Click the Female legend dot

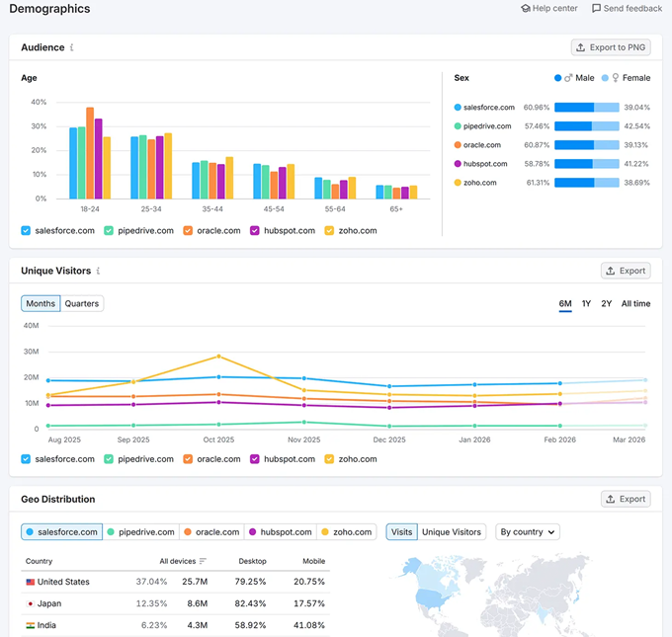(605, 78)
